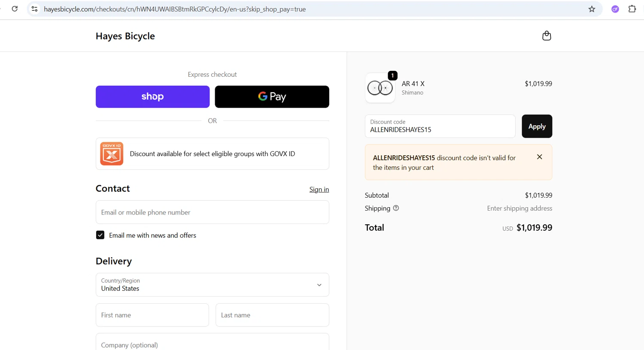The width and height of the screenshot is (644, 350).
Task: Click the $1,019.99 Total amount
Action: tap(534, 228)
